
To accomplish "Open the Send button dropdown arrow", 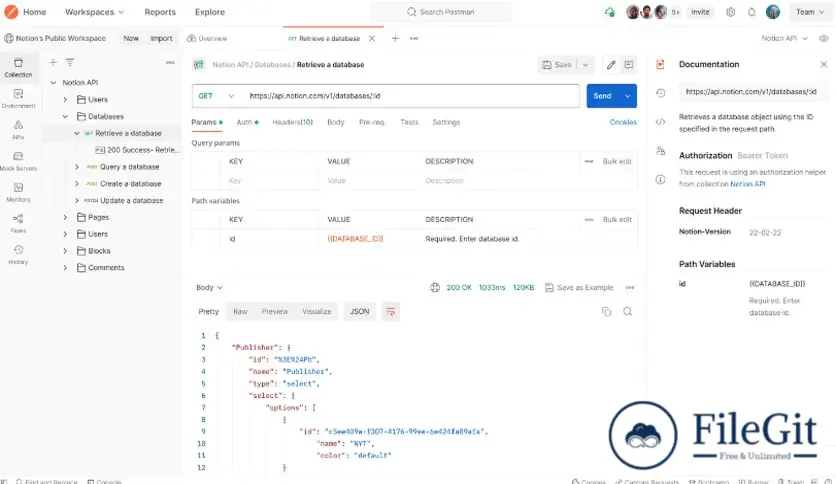I will [x=628, y=96].
